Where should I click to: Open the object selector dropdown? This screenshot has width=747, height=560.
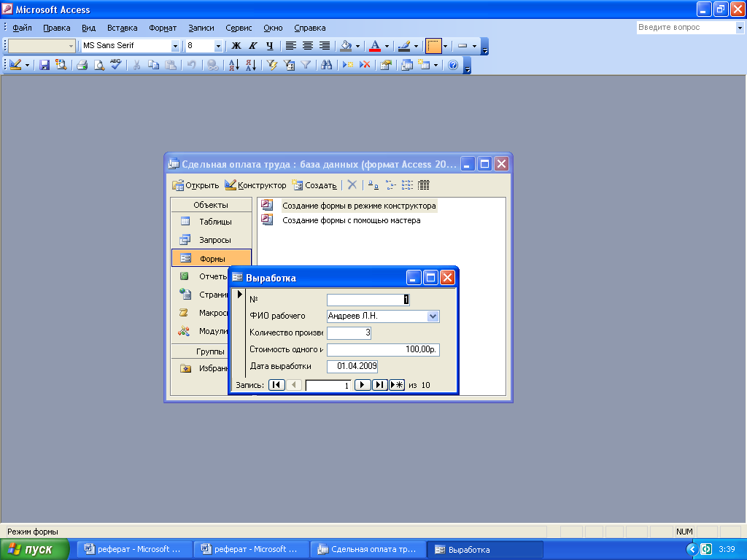(71, 46)
